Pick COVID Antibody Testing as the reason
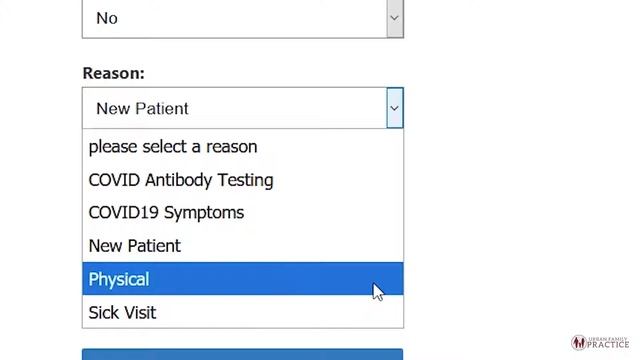Screen dimensions: 640x360 pyautogui.click(x=243, y=180)
